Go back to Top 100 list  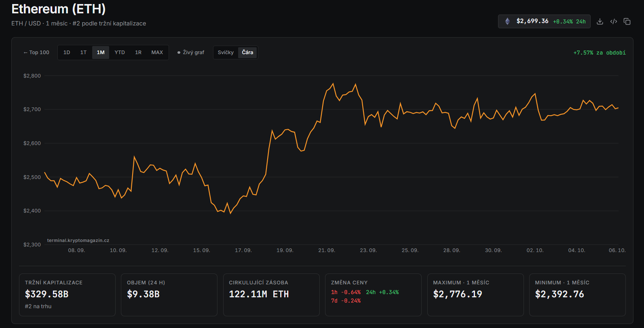(36, 53)
